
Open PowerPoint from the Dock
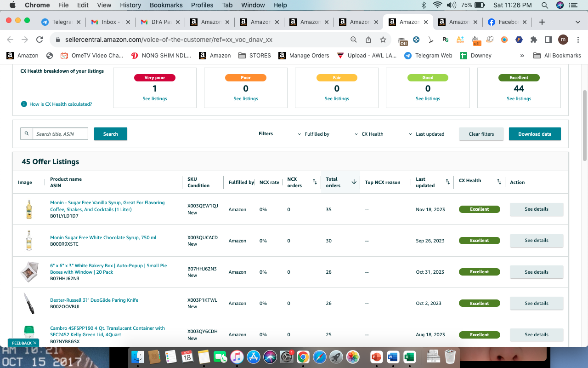376,356
